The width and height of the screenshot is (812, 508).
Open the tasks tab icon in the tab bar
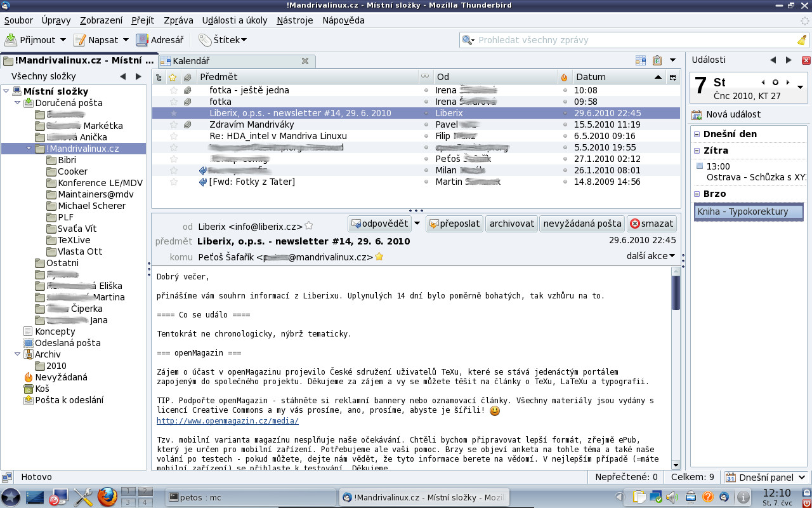coord(657,61)
